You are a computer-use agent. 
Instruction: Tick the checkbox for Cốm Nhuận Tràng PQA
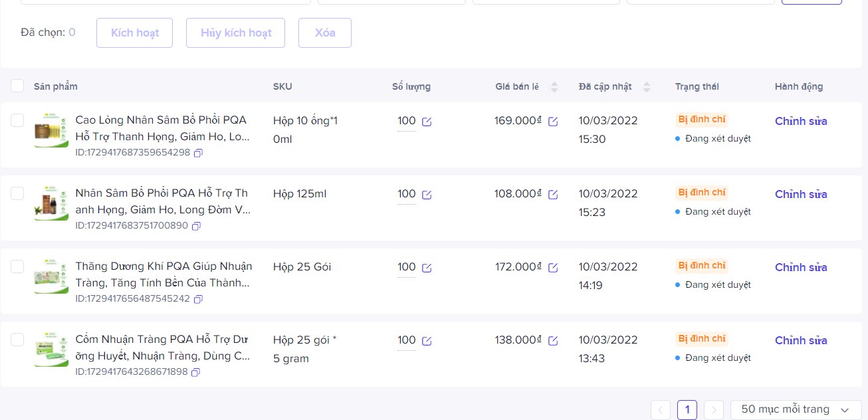(x=17, y=340)
